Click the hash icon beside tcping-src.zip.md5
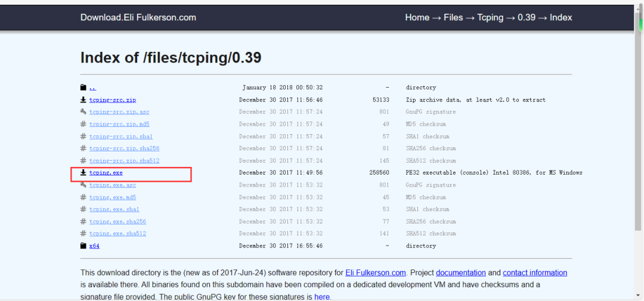Image resolution: width=644 pixels, height=301 pixels. point(83,124)
